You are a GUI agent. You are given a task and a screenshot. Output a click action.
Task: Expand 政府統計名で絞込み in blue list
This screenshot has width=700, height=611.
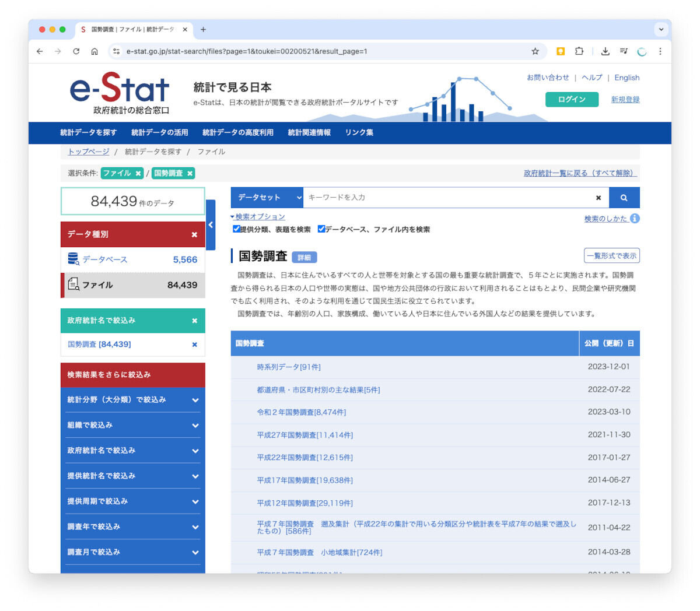pos(133,451)
